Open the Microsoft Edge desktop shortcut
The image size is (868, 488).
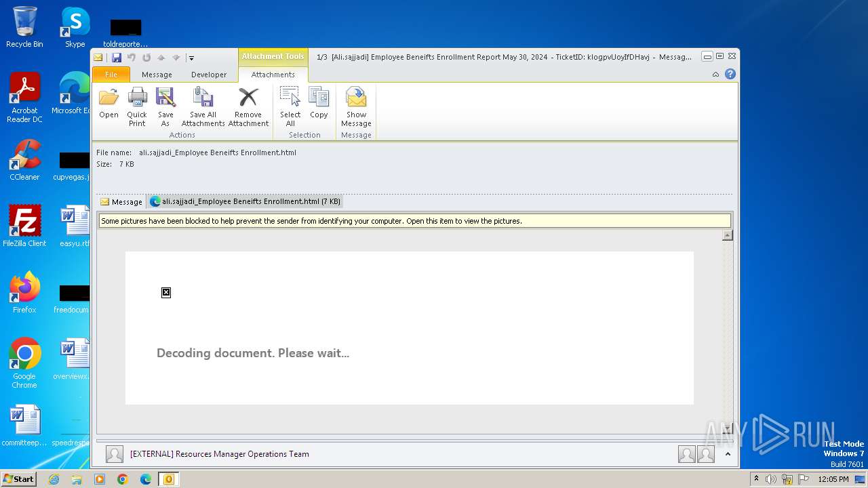72,94
